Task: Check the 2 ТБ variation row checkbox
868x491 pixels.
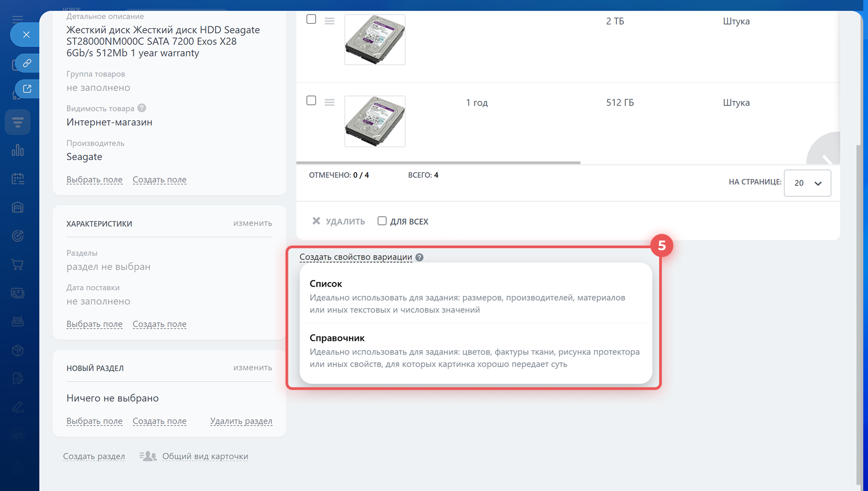Action: coord(311,19)
